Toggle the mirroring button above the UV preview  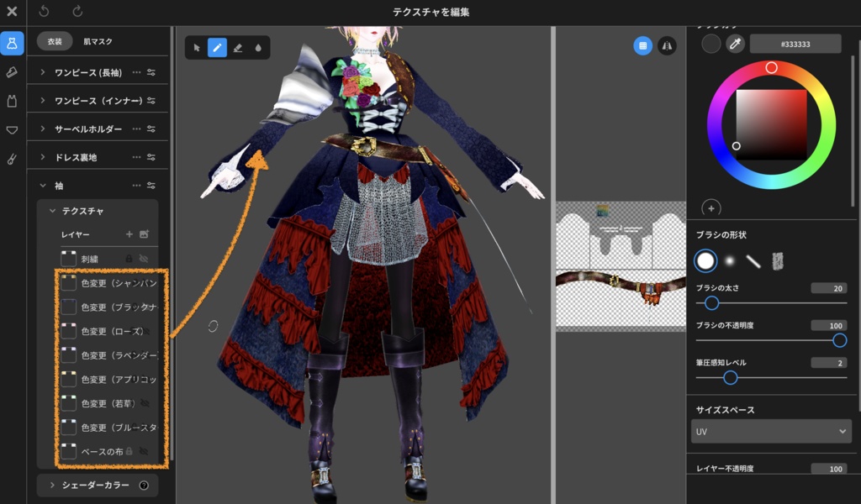[x=667, y=46]
